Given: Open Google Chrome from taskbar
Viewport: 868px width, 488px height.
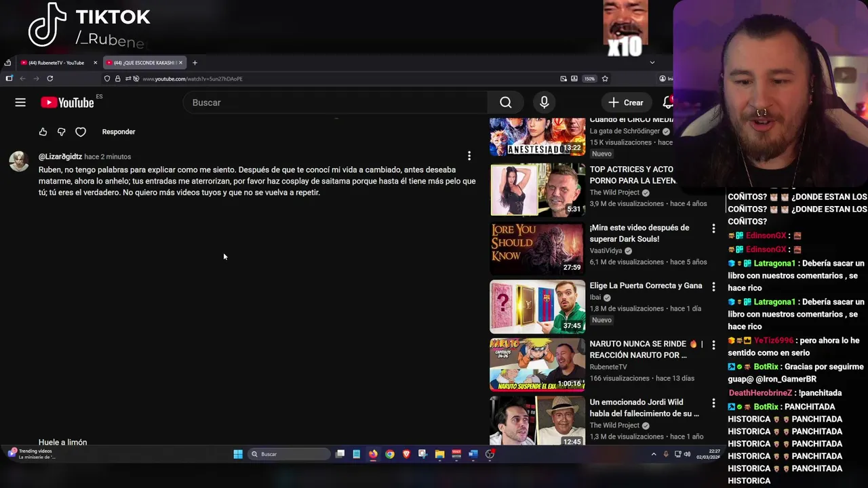Looking at the screenshot, I should pyautogui.click(x=390, y=454).
